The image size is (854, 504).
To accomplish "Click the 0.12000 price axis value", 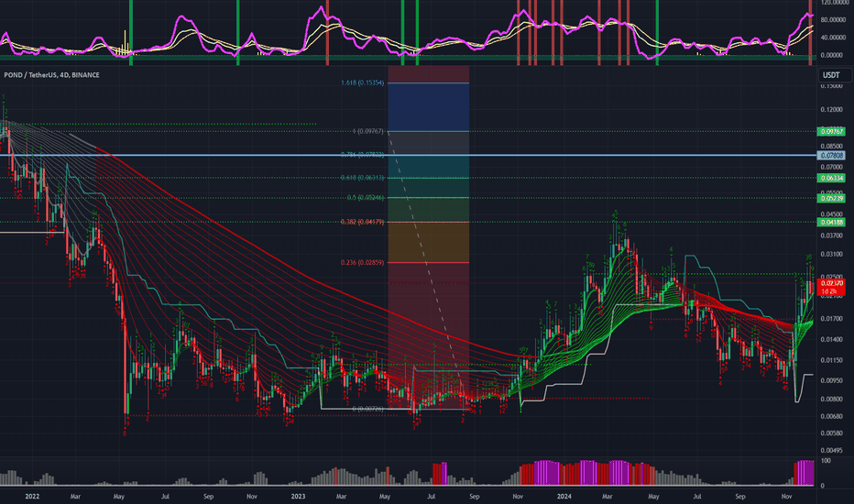I will (831, 110).
